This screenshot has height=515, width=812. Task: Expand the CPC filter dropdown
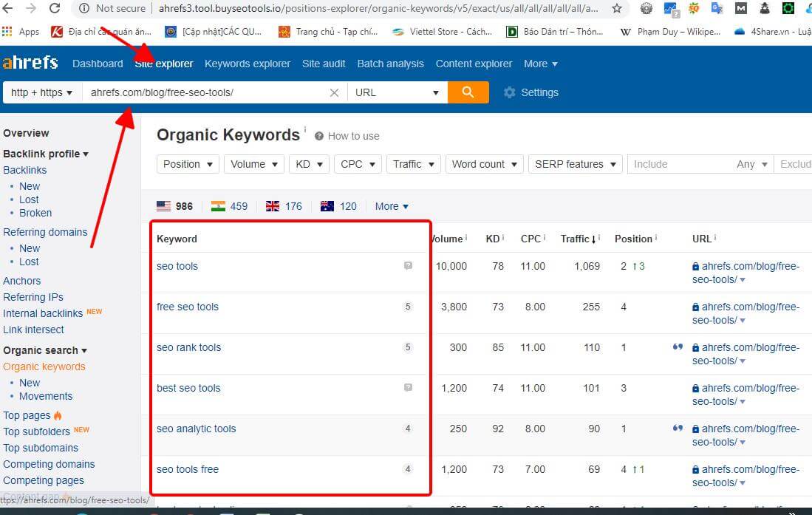[358, 164]
